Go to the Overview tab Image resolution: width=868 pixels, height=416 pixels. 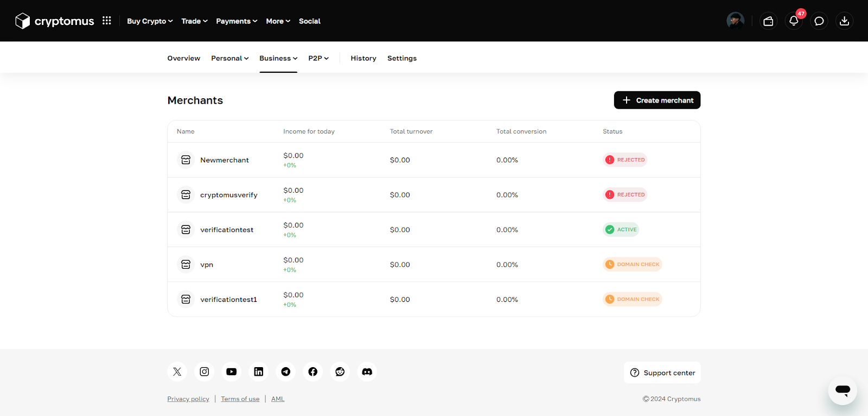pos(184,58)
